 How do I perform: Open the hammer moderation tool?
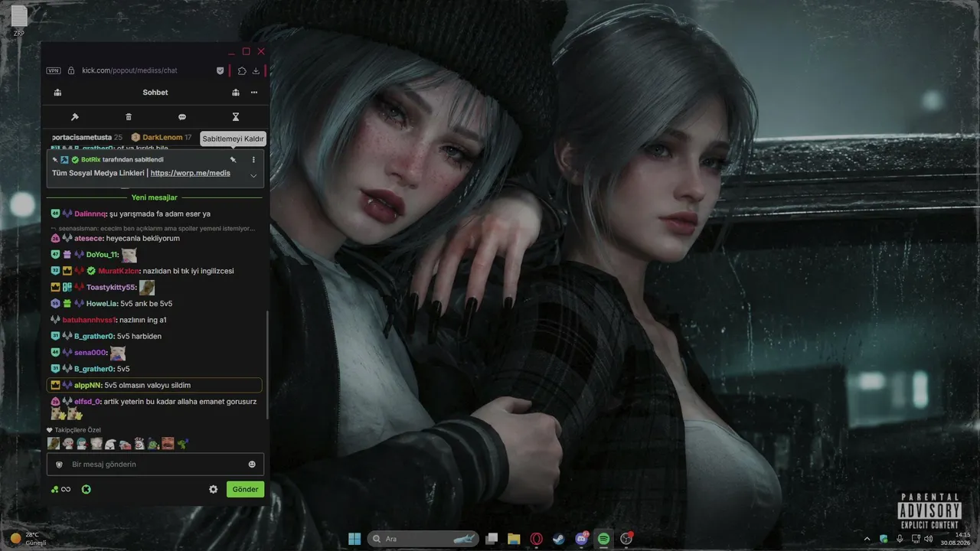(x=75, y=117)
